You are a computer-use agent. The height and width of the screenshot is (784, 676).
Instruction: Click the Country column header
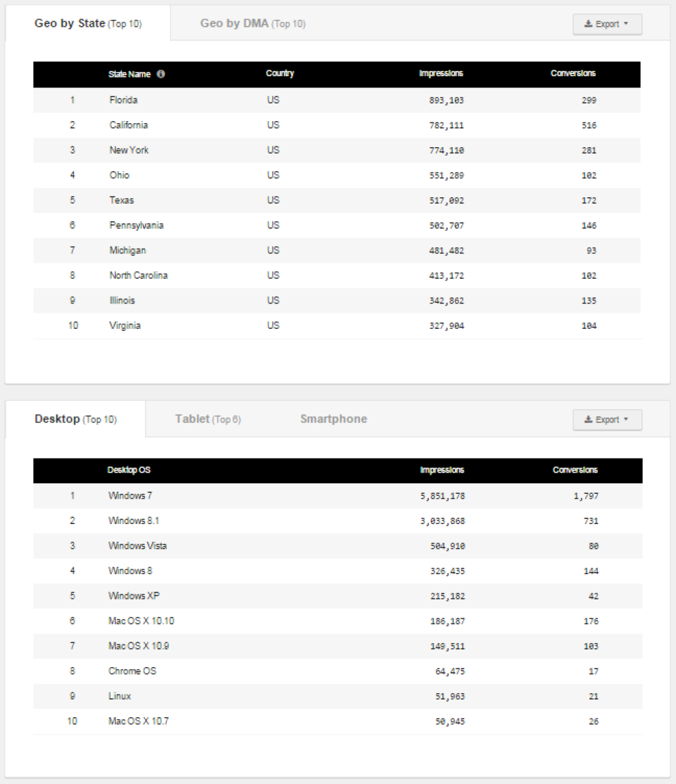280,73
